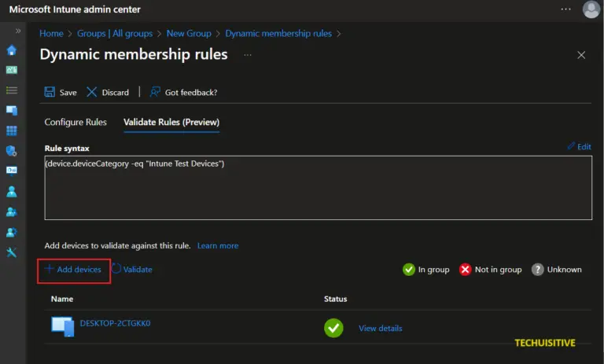The height and width of the screenshot is (364, 604).
Task: Switch to Configure Rules tab
Action: click(75, 122)
